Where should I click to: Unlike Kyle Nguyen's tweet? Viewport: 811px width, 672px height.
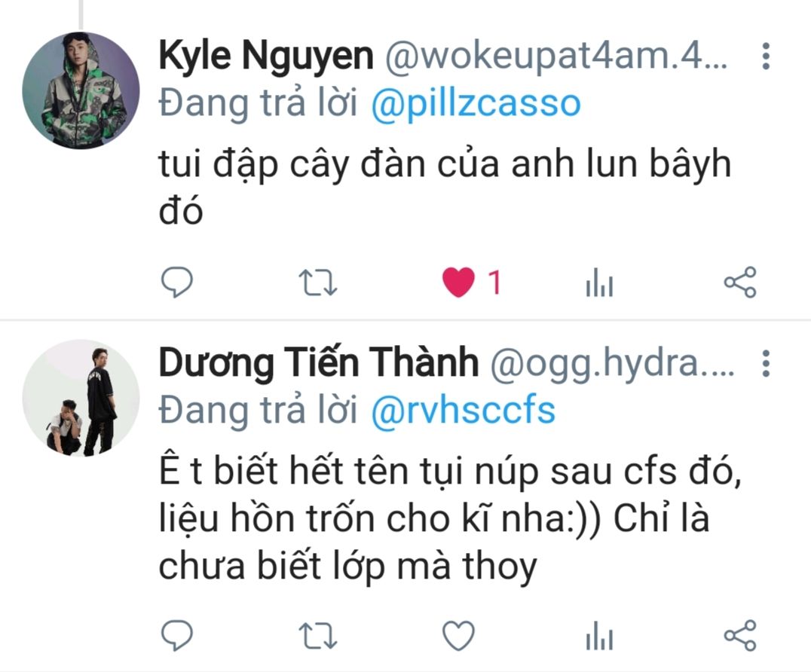[458, 283]
